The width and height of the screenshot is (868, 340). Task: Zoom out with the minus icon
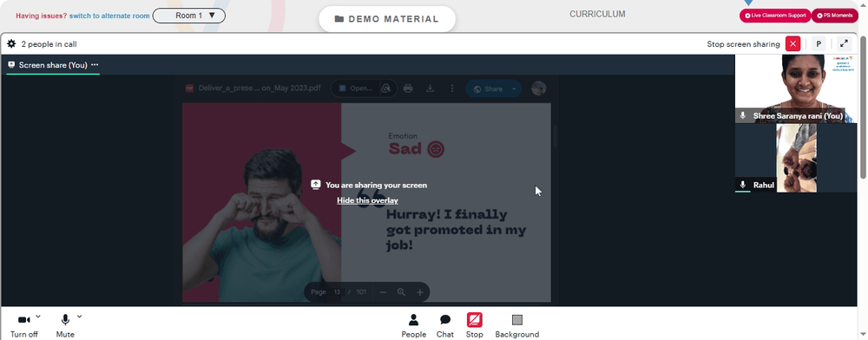pyautogui.click(x=383, y=292)
